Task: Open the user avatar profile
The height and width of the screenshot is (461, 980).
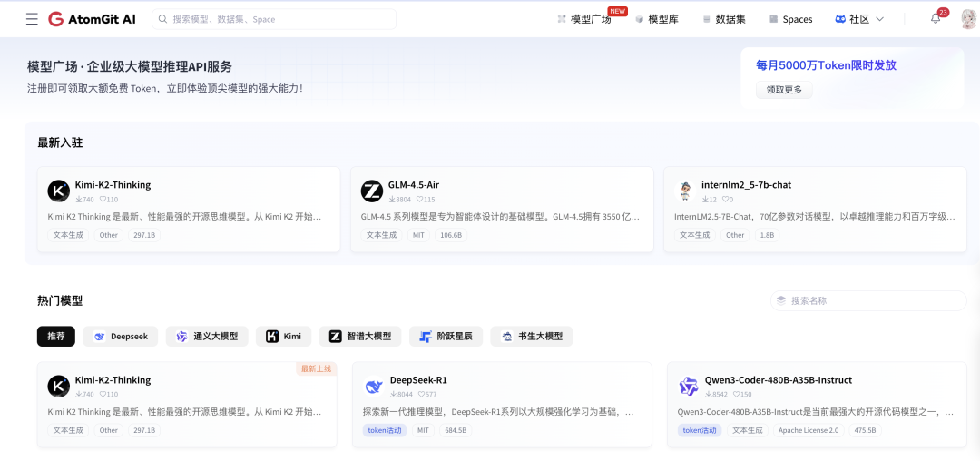Action: 969,19
